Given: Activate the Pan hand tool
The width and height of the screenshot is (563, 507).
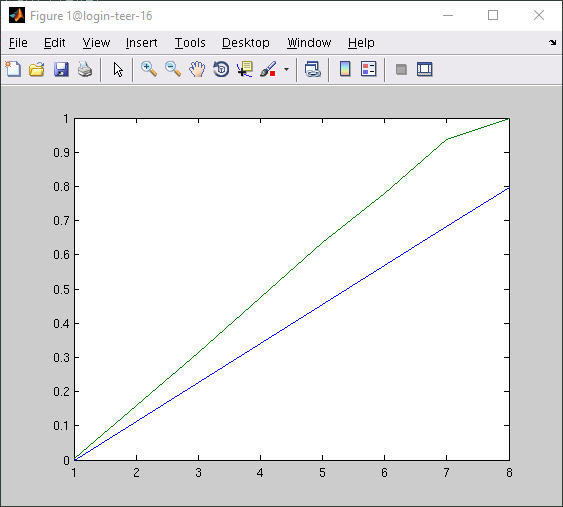Looking at the screenshot, I should (x=197, y=69).
